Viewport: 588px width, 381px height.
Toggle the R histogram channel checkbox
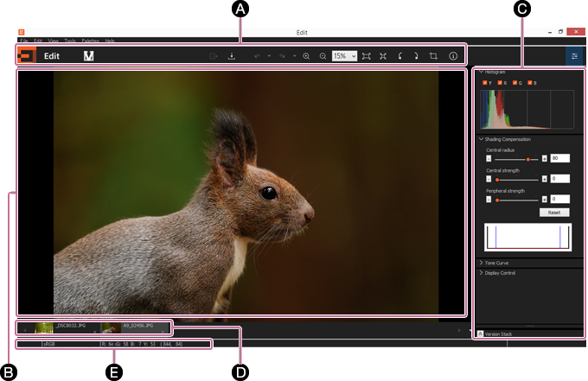500,83
